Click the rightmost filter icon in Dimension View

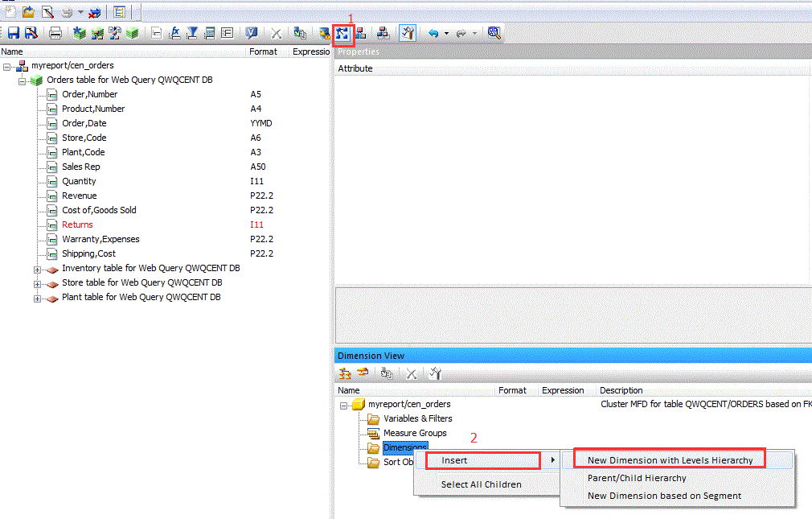(434, 373)
